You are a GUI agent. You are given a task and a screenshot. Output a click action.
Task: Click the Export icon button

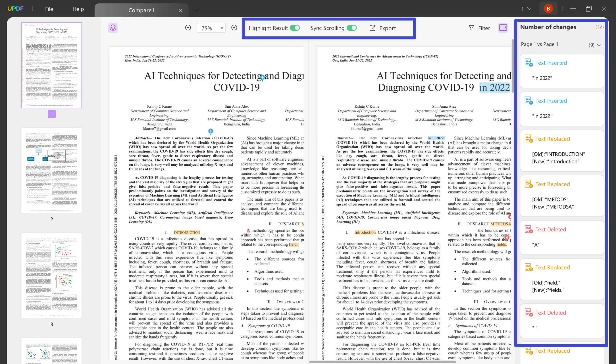tap(373, 28)
